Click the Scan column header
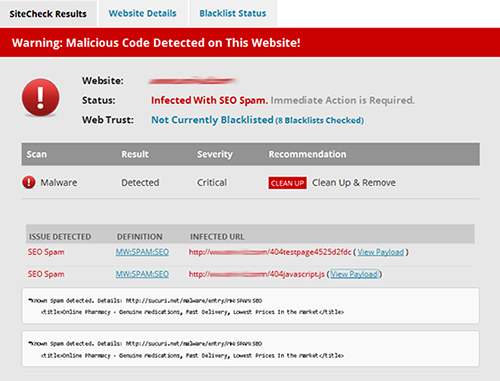 click(37, 154)
